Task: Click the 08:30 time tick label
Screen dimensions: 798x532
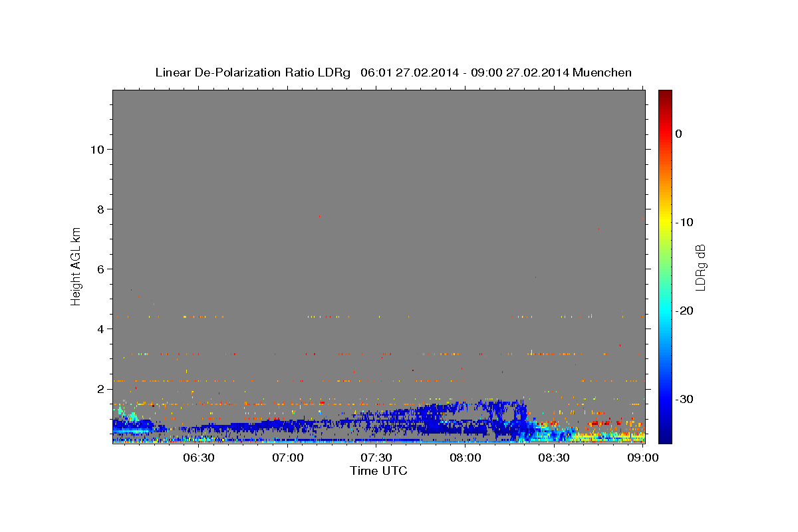Action: tap(554, 458)
